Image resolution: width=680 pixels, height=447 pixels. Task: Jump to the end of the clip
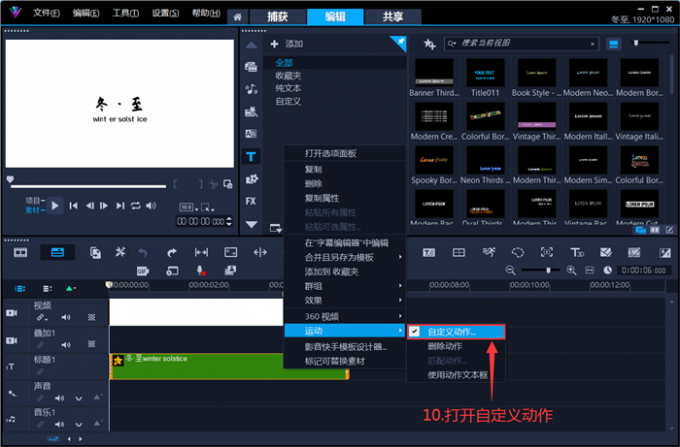tap(120, 206)
